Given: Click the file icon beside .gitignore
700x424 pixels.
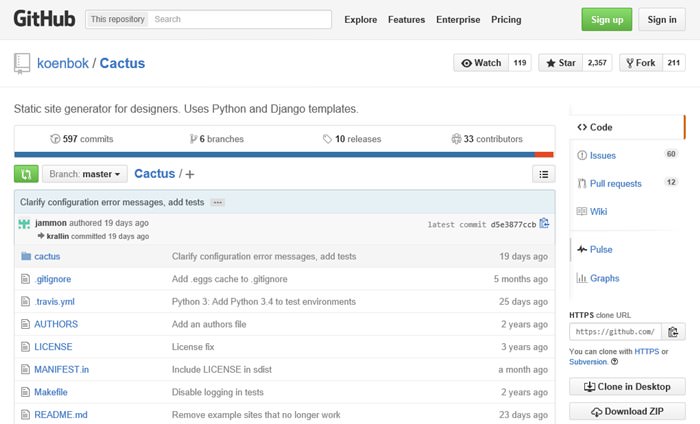Looking at the screenshot, I should tap(25, 279).
